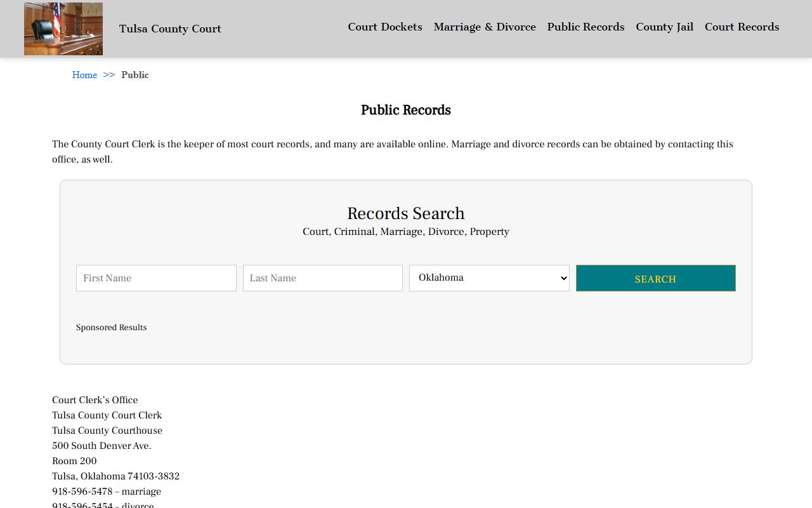Viewport: 812px width, 508px height.
Task: Click the courtroom logo image
Action: [63, 29]
